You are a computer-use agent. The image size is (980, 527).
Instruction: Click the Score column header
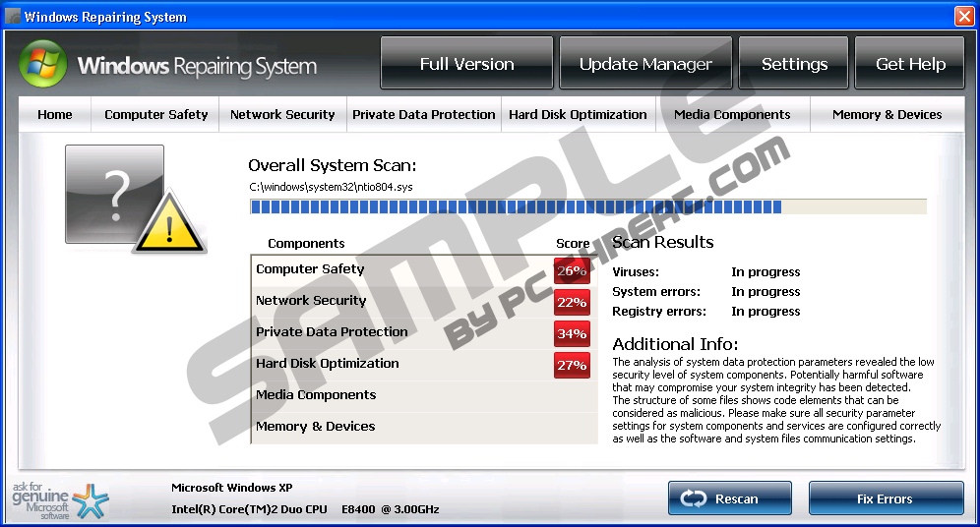[x=573, y=244]
